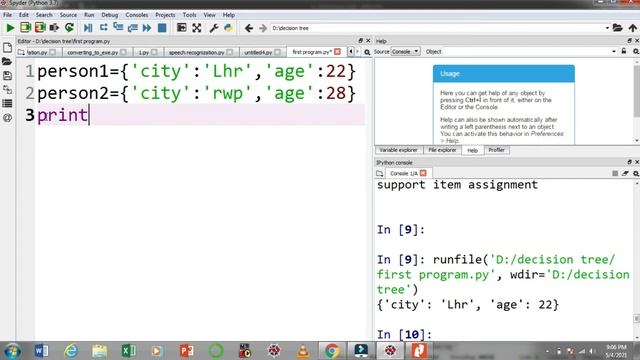640x360 pixels.
Task: Expand the Object combo box arrow
Action: (614, 51)
